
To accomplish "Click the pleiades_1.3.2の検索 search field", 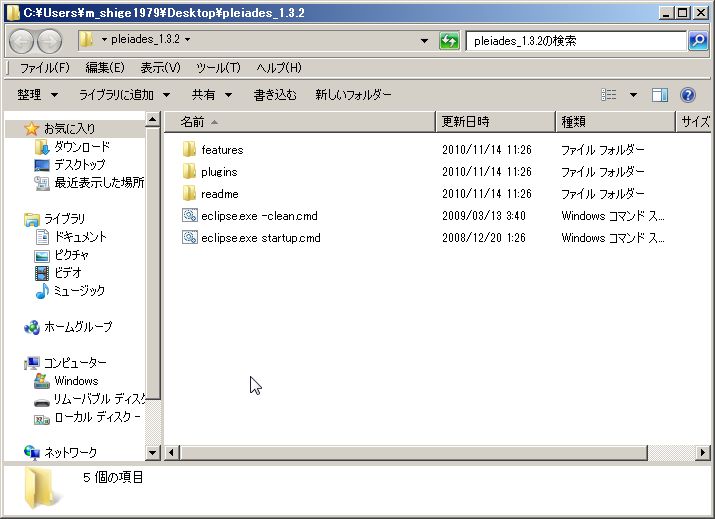I will [x=576, y=41].
